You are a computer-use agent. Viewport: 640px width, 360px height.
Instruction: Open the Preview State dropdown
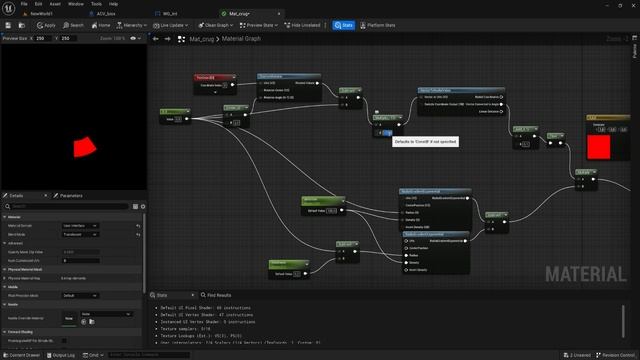tap(258, 25)
